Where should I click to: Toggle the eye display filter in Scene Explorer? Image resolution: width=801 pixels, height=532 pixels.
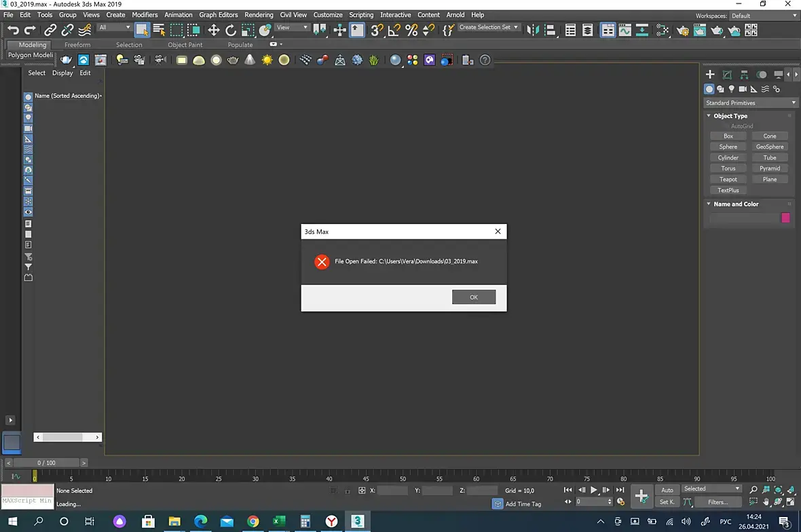[x=28, y=212]
